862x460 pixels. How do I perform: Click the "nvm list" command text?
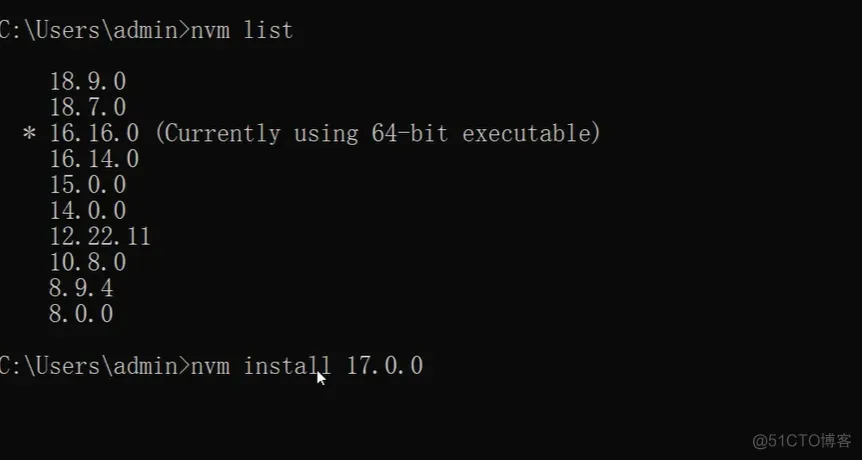click(x=243, y=30)
